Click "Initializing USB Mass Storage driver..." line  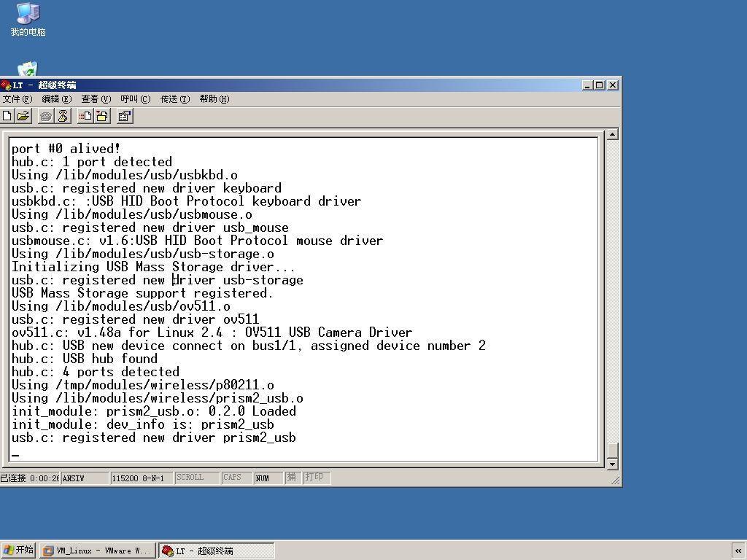153,267
